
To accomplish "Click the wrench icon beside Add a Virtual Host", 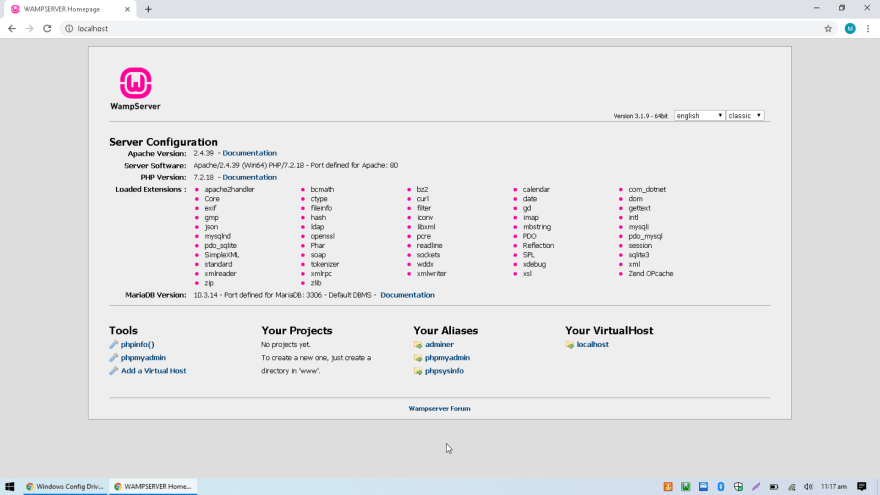I will coord(113,371).
